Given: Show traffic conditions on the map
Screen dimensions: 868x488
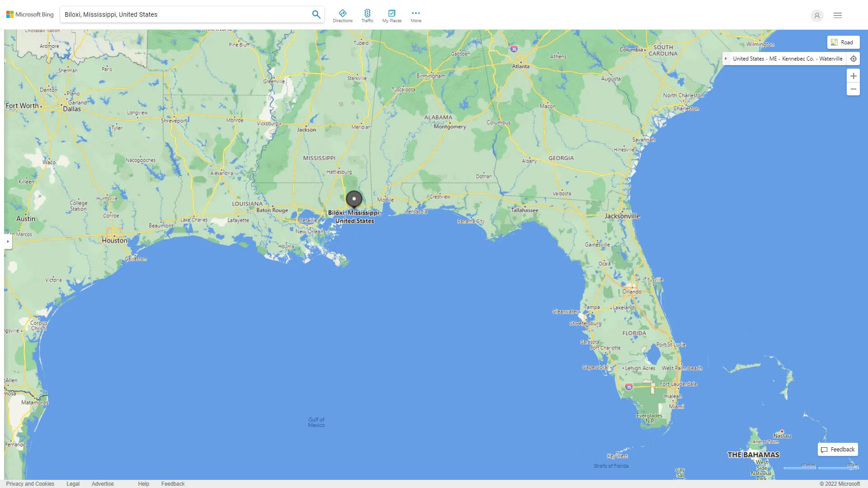Looking at the screenshot, I should tap(368, 15).
